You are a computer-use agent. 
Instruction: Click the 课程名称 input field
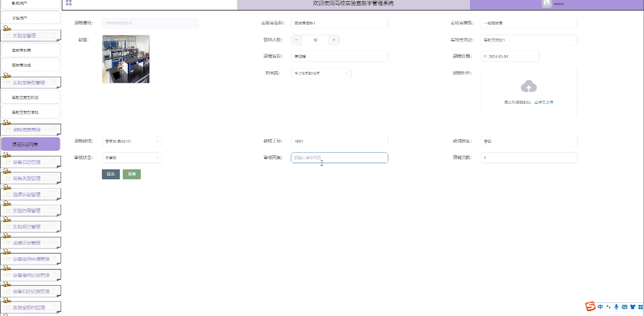(x=339, y=56)
